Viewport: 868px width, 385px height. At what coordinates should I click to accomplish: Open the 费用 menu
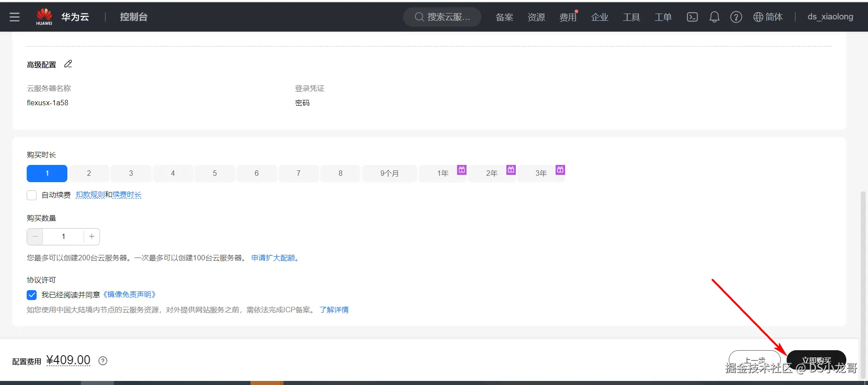[x=568, y=17]
